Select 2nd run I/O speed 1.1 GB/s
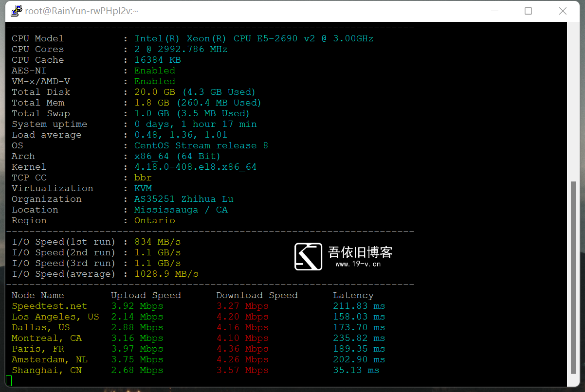The width and height of the screenshot is (585, 392). [x=158, y=252]
